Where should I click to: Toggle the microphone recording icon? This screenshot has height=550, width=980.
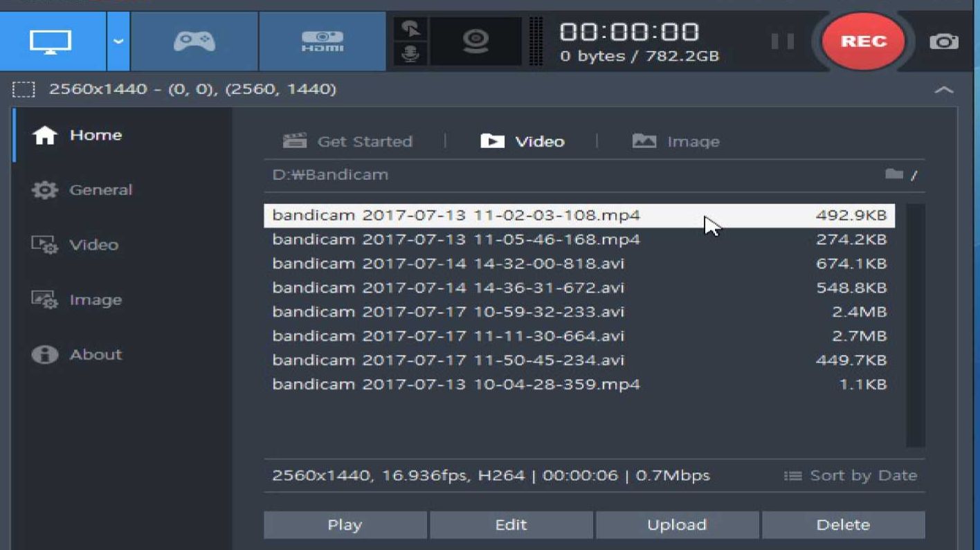(410, 54)
